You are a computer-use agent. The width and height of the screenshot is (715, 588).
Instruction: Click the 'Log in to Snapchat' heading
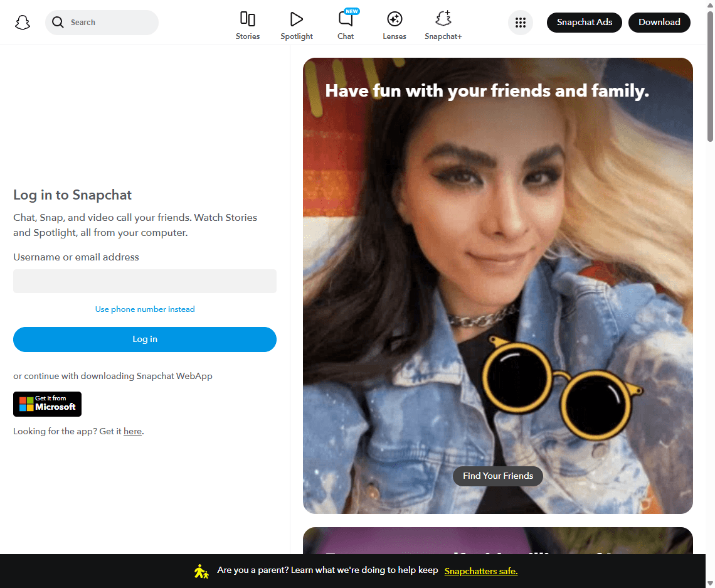73,195
